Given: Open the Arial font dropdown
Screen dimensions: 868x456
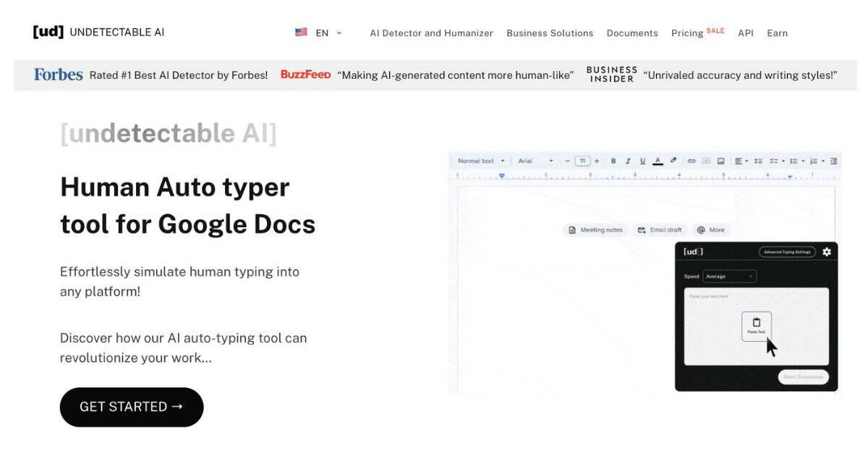Looking at the screenshot, I should point(535,161).
